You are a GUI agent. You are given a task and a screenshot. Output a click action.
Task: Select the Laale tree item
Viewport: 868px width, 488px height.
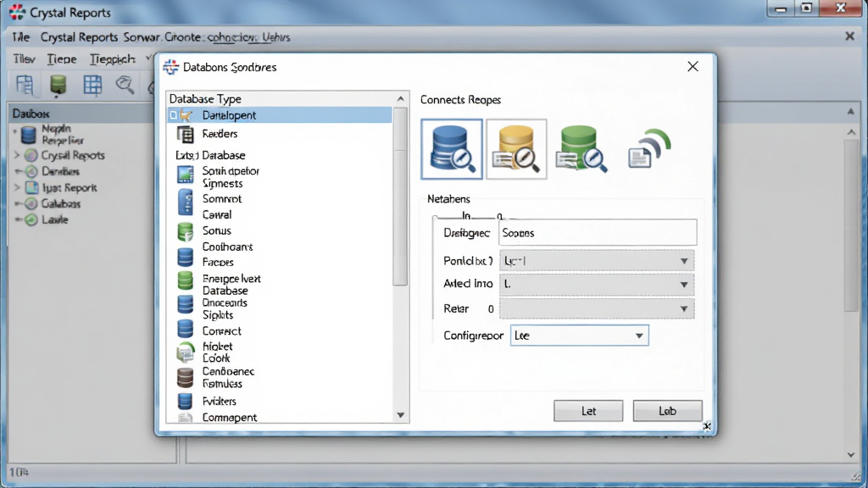55,219
